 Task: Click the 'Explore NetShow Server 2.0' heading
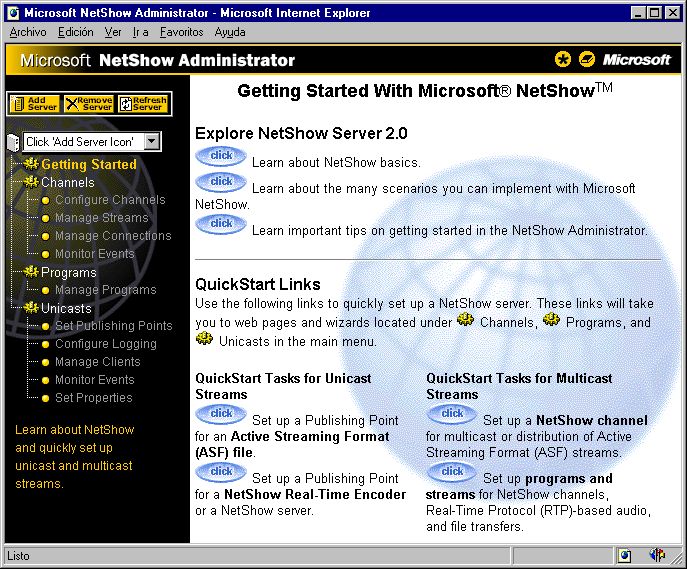click(301, 133)
